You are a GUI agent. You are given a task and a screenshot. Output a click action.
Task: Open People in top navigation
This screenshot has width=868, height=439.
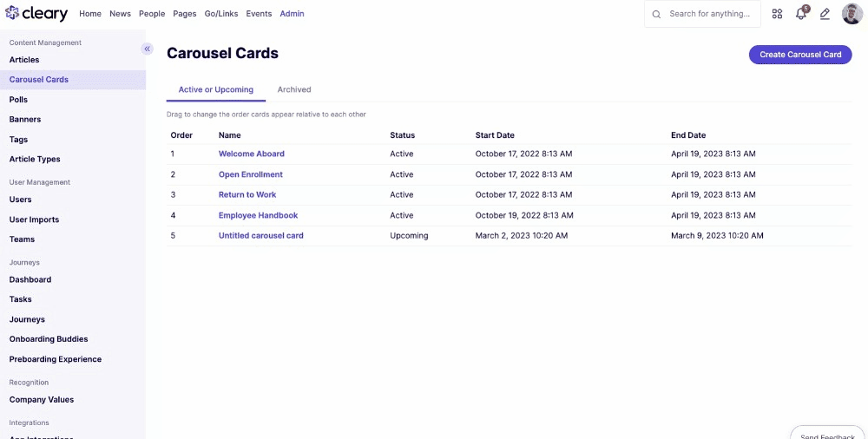[x=152, y=14]
